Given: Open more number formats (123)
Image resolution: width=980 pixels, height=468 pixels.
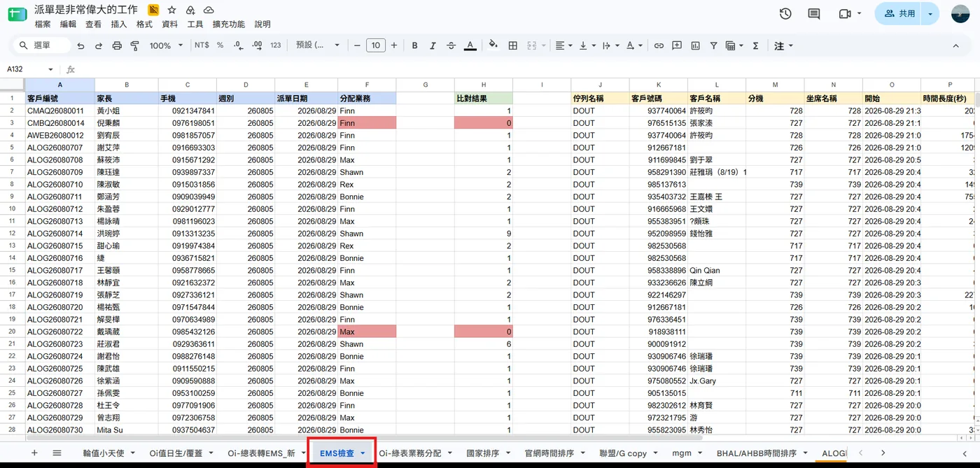Looking at the screenshot, I should tap(275, 45).
